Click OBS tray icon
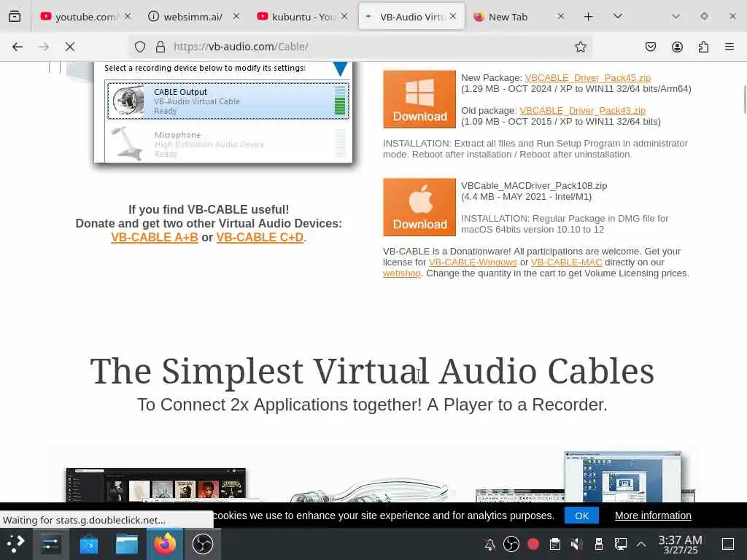 tap(511, 544)
